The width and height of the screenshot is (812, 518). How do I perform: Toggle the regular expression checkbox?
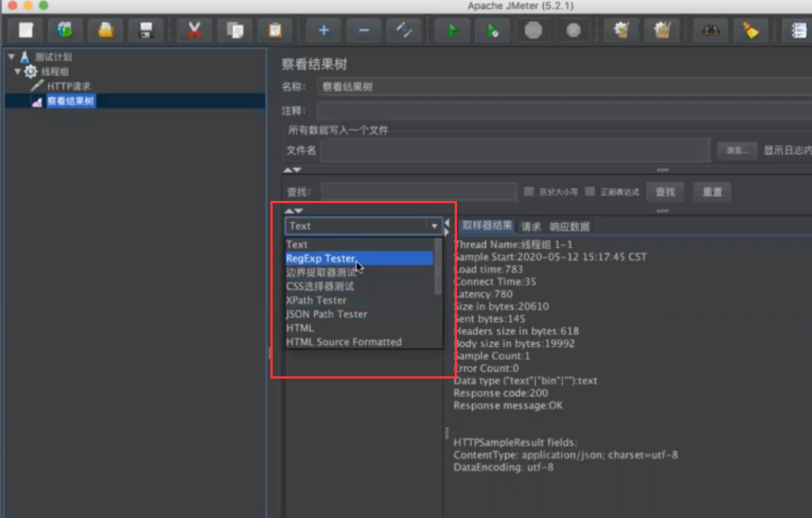click(590, 192)
